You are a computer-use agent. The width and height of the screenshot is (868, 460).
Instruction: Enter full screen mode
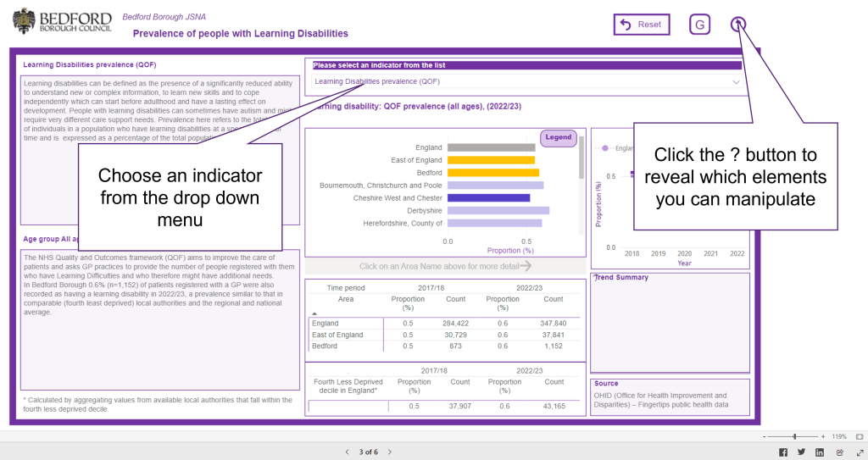pos(860,452)
